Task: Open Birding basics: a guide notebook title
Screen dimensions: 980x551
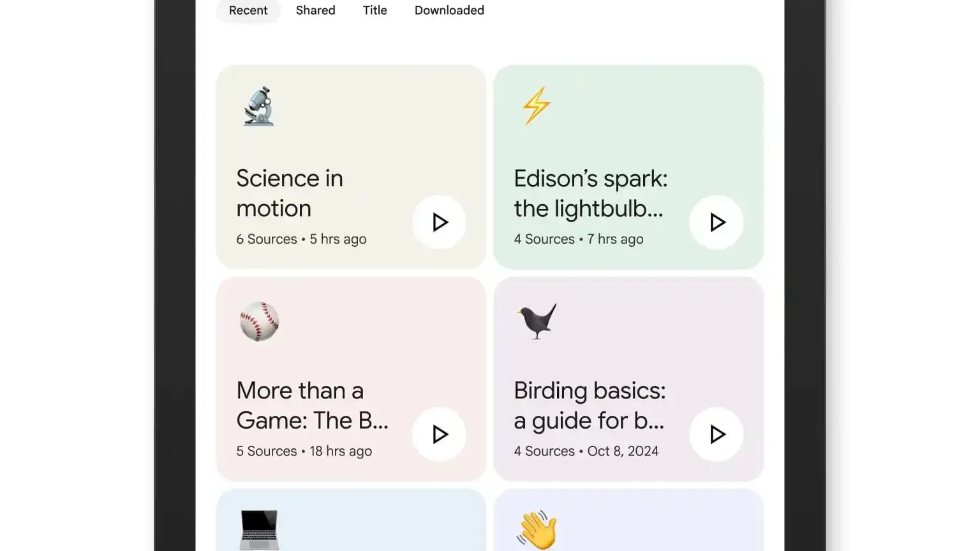Action: click(590, 406)
